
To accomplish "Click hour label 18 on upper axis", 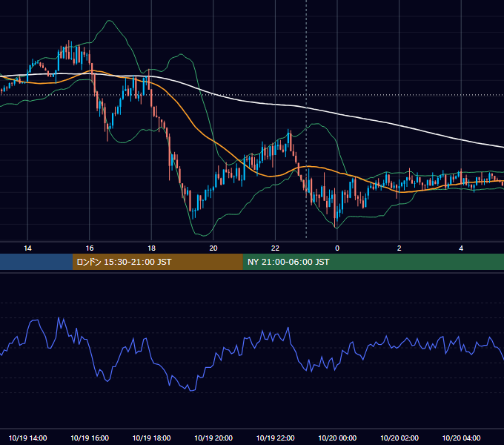I will coord(151,248).
